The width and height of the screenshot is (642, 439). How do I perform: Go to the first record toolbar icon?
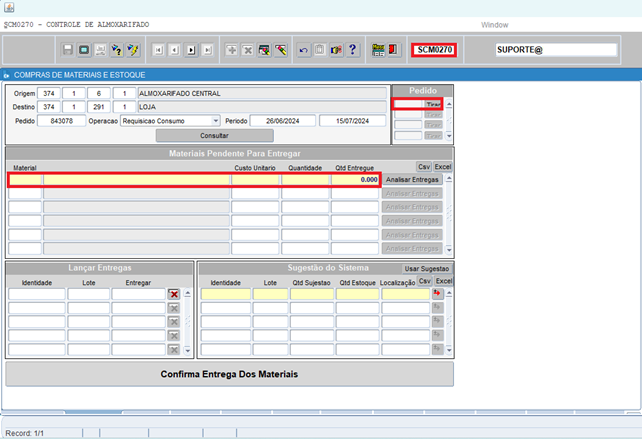coord(158,50)
